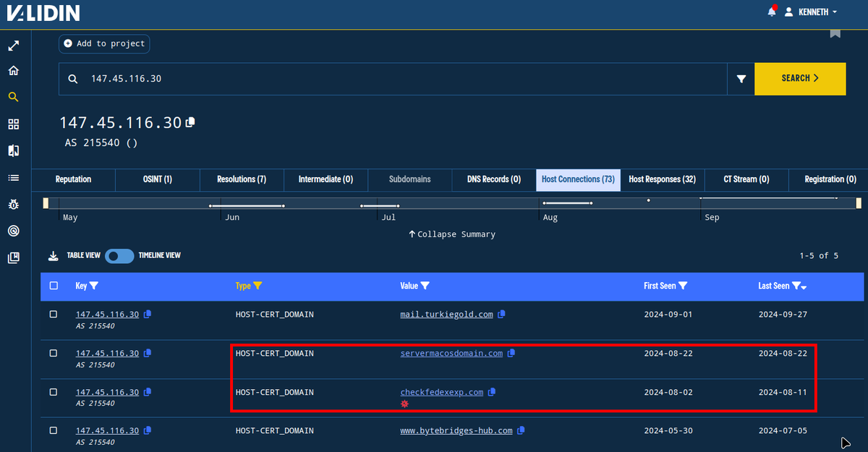This screenshot has width=868, height=452.
Task: Click the left timeline range handle
Action: (46, 203)
